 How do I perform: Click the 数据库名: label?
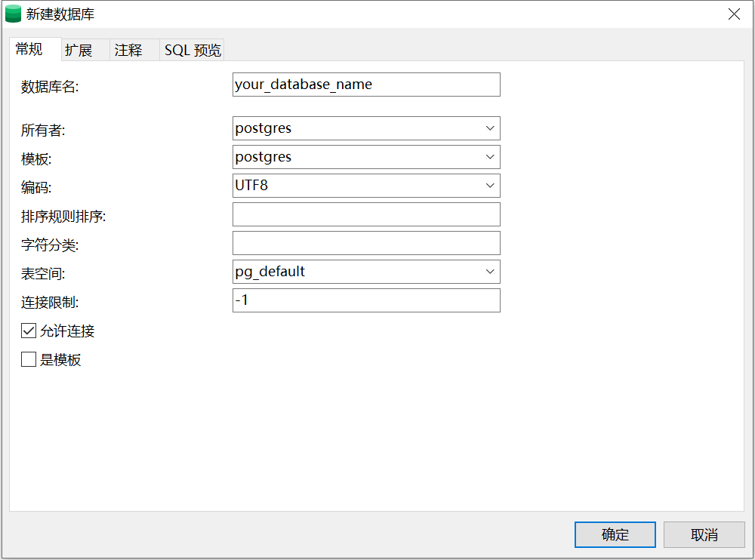[x=50, y=87]
